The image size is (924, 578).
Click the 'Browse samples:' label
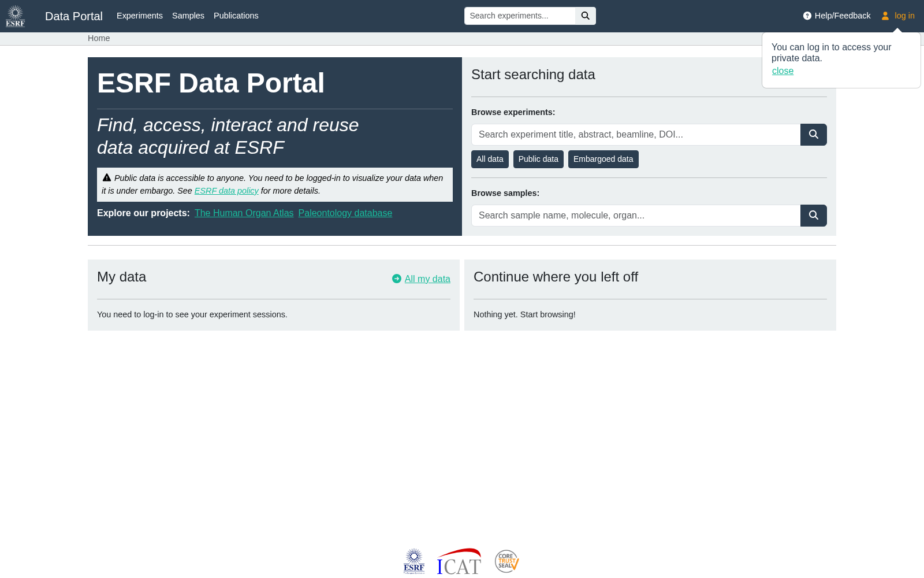[x=505, y=193]
